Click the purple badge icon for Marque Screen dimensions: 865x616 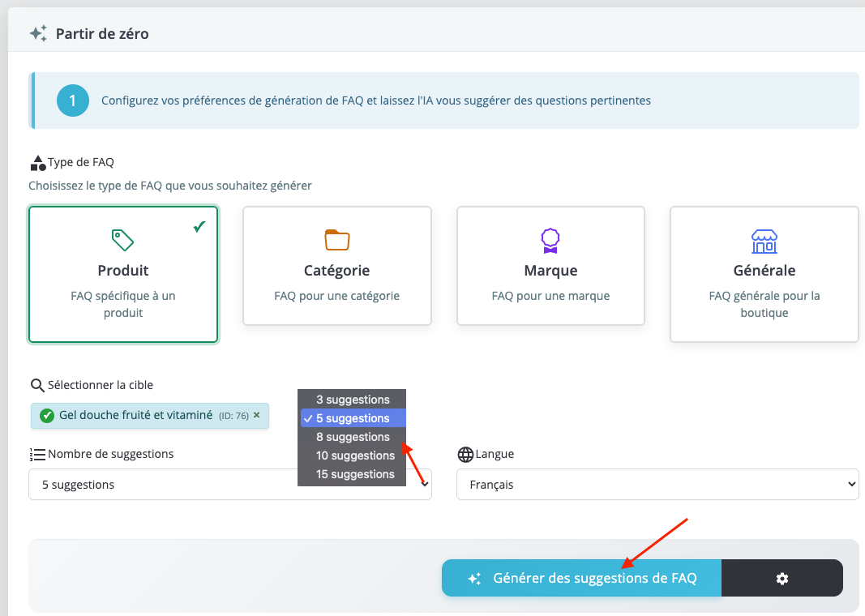click(x=550, y=240)
